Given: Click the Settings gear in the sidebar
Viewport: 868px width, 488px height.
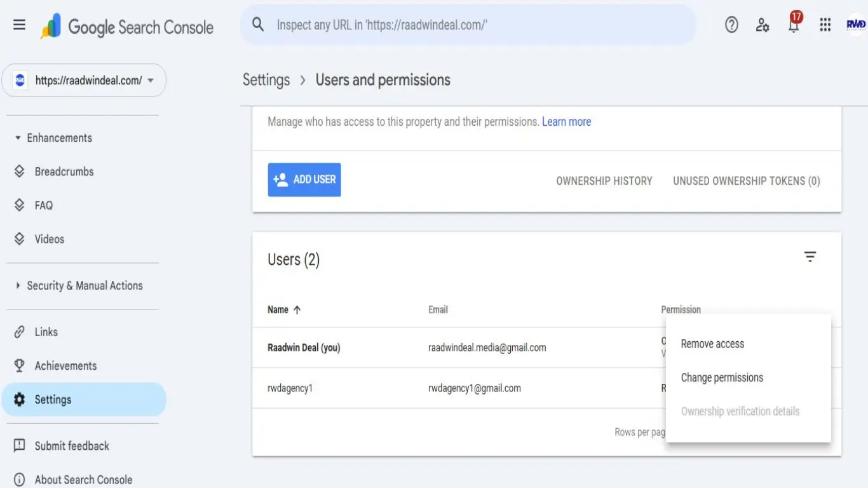Looking at the screenshot, I should (x=20, y=399).
